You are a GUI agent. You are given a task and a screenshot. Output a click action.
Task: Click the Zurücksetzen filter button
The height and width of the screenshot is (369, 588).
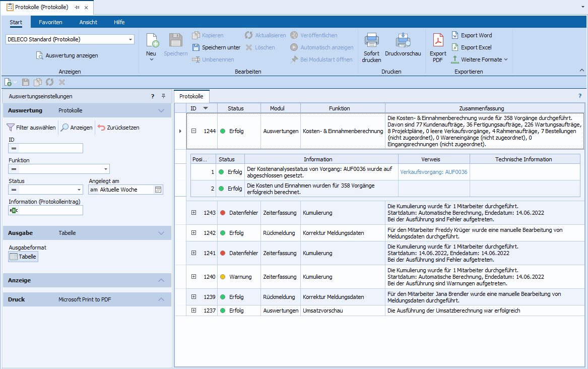click(x=118, y=128)
